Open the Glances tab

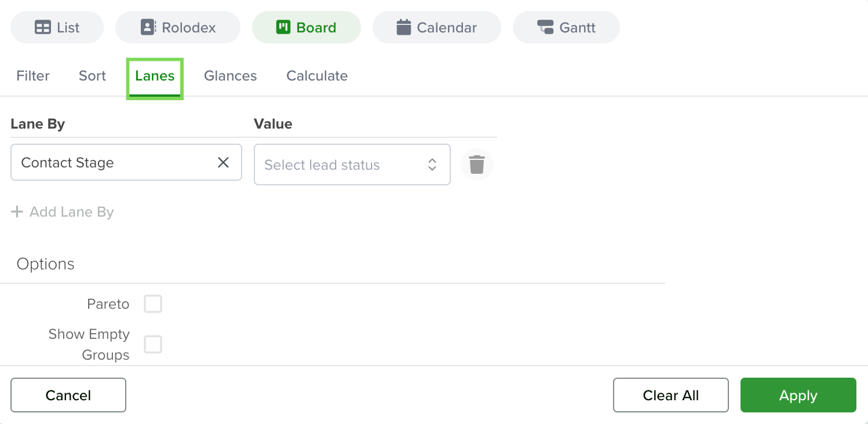[231, 76]
